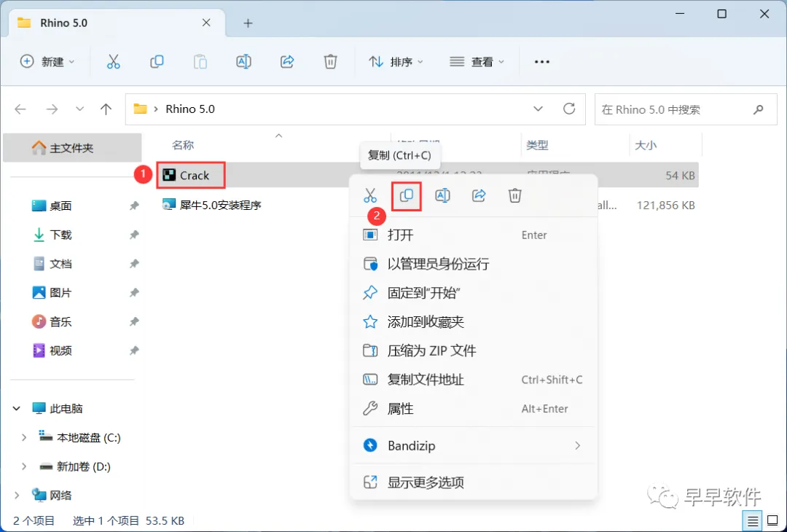Refresh the Rhino 5.0 folder view

(569, 109)
